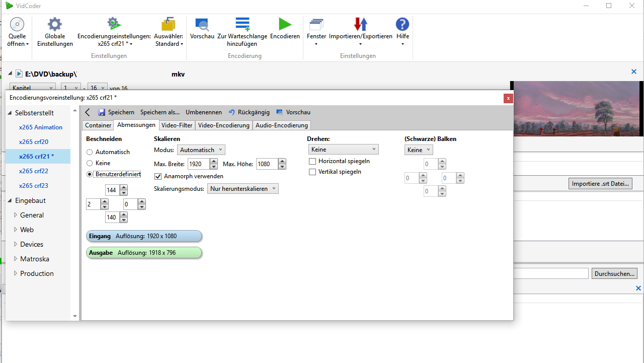Increase Max. Breite with the stepper arrow

point(213,161)
